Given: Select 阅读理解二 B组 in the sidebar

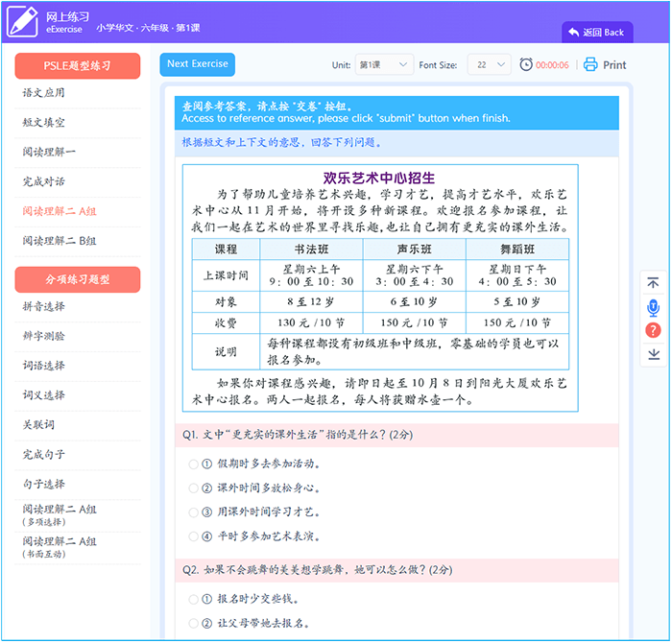Looking at the screenshot, I should (60, 241).
